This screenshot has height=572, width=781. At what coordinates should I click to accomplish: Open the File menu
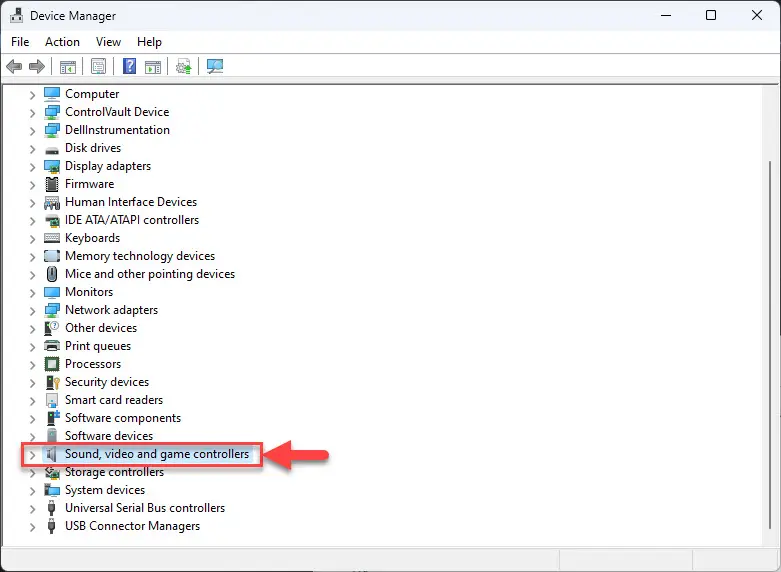(20, 42)
